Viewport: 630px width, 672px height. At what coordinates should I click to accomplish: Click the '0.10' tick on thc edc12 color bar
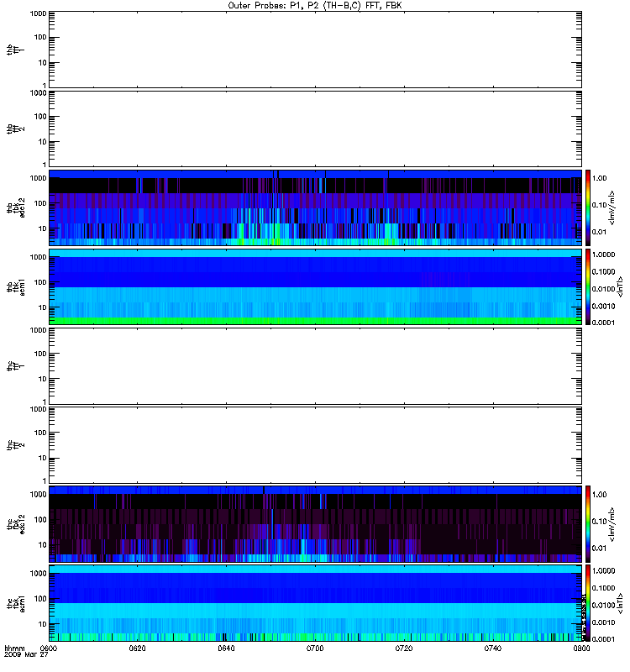[600, 522]
